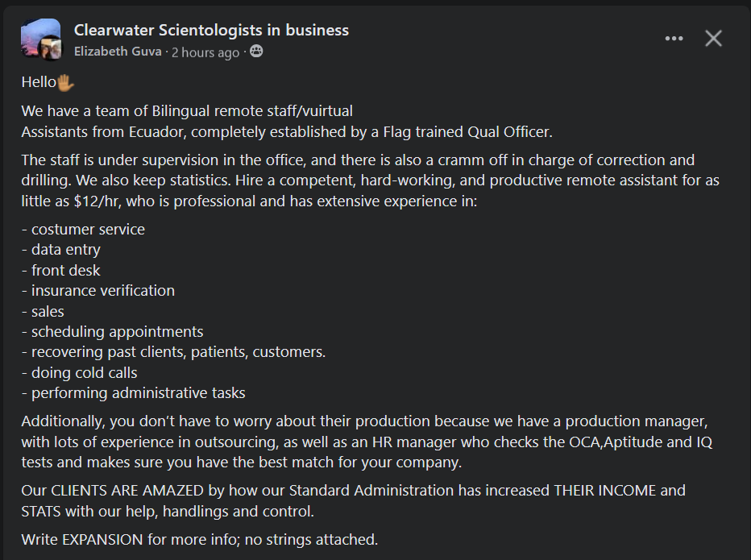Click the "insurance verification" list line

(98, 291)
